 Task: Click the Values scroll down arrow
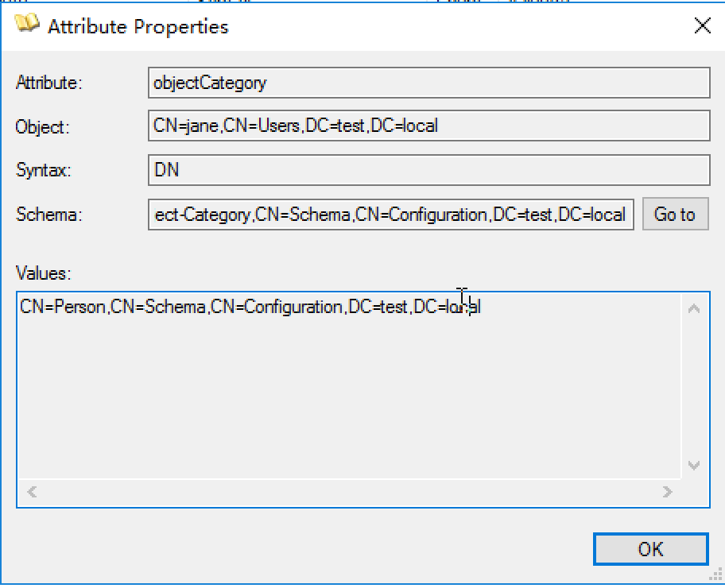(694, 466)
